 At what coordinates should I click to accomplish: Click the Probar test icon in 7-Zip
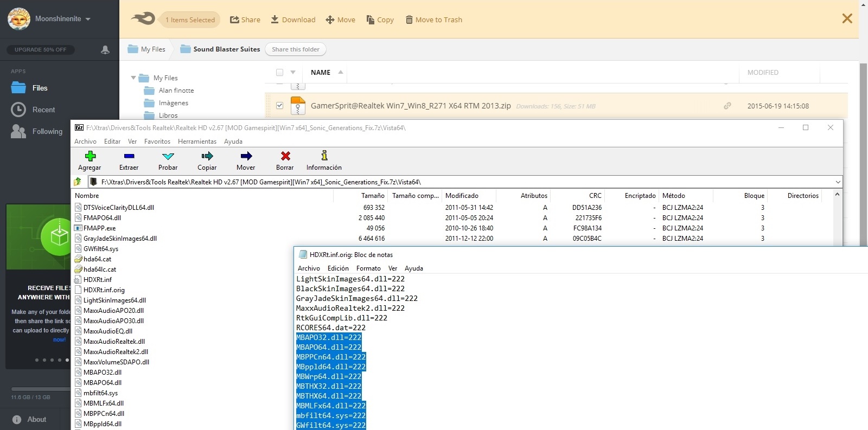click(168, 156)
